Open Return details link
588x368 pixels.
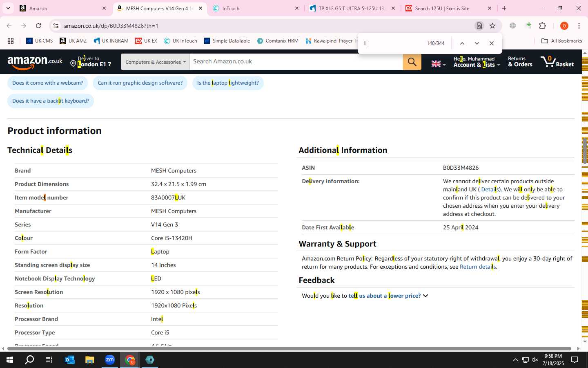pos(478,267)
